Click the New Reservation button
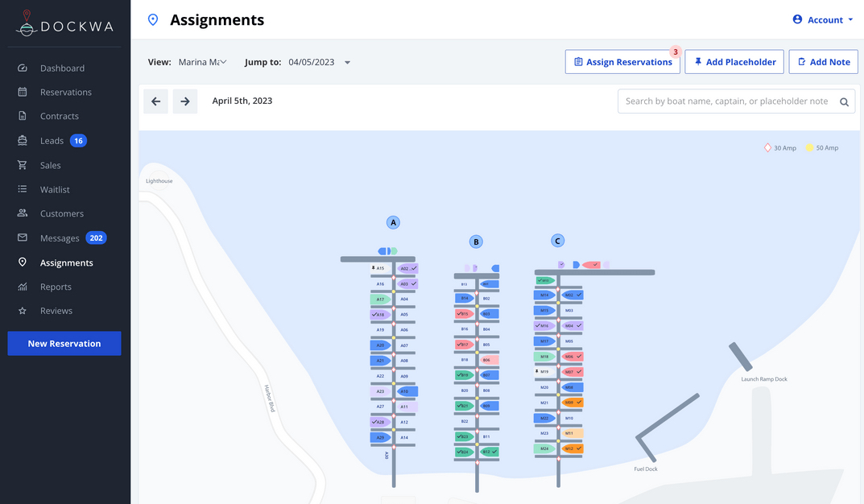The image size is (864, 504). click(x=64, y=343)
